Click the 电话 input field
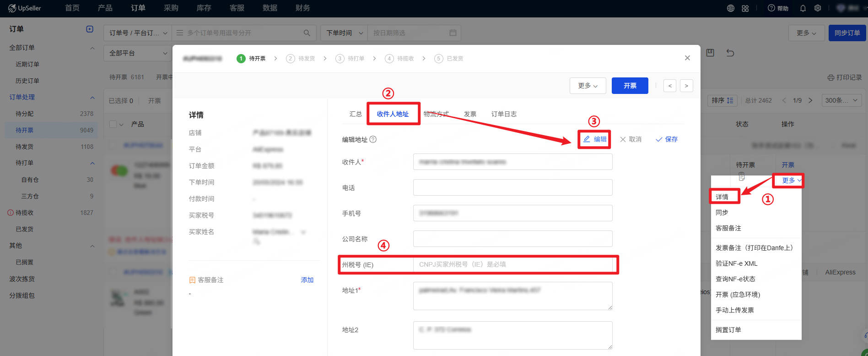Image resolution: width=868 pixels, height=356 pixels. coord(512,187)
